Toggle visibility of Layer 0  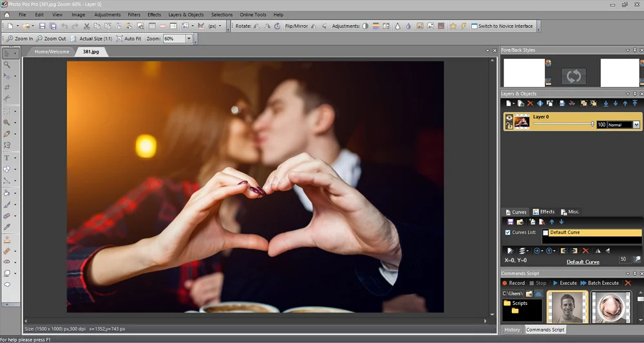[x=509, y=117]
